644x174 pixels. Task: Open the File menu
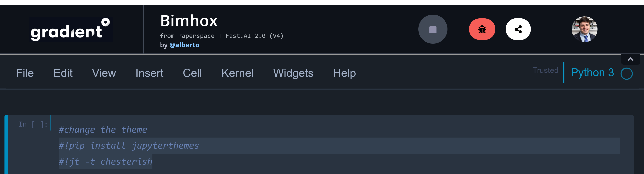pyautogui.click(x=25, y=73)
